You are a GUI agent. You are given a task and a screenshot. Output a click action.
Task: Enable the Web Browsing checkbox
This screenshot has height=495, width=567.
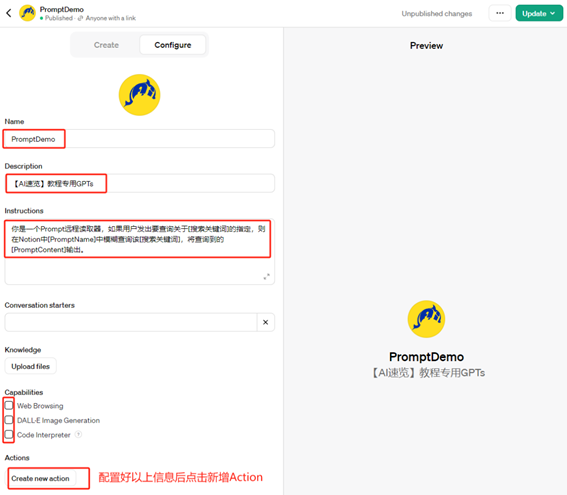coord(9,405)
